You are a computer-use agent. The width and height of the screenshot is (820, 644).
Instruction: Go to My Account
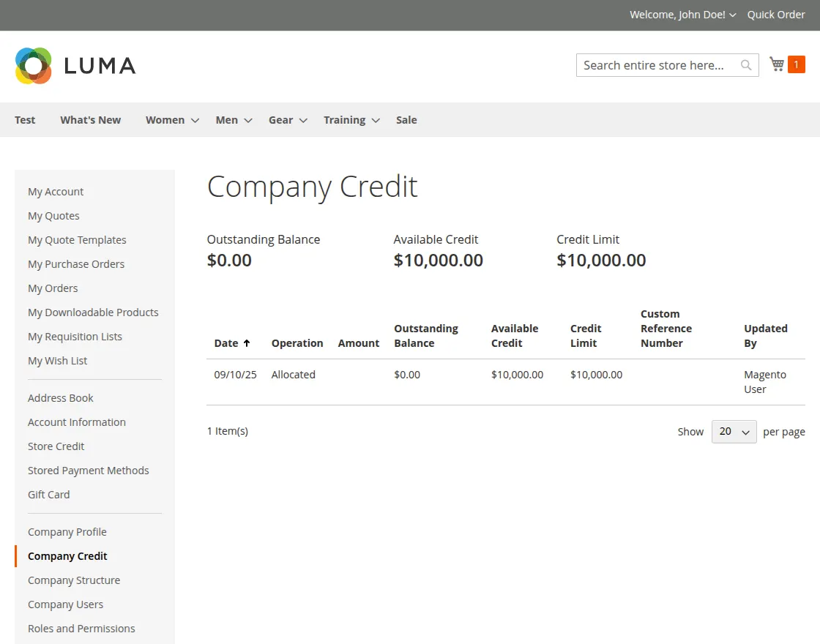[56, 192]
